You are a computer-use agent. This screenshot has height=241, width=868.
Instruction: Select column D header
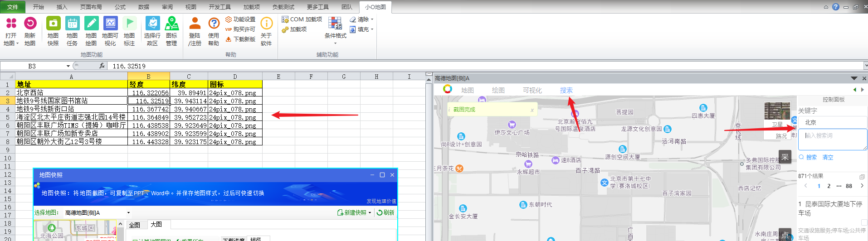[x=235, y=76]
